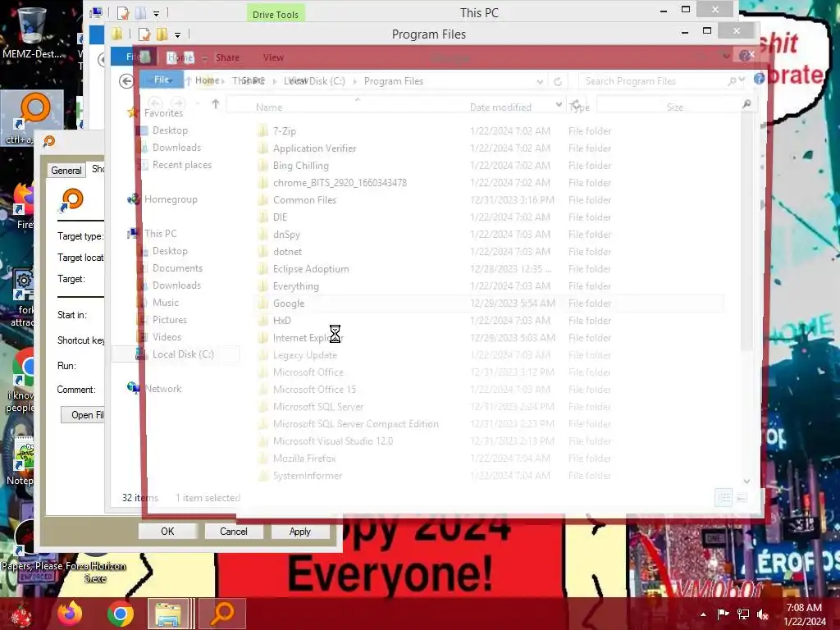Screen dimensions: 840x630
Task: Click the Microsoft SQL Server Compact Edition name
Action: coord(356,424)
